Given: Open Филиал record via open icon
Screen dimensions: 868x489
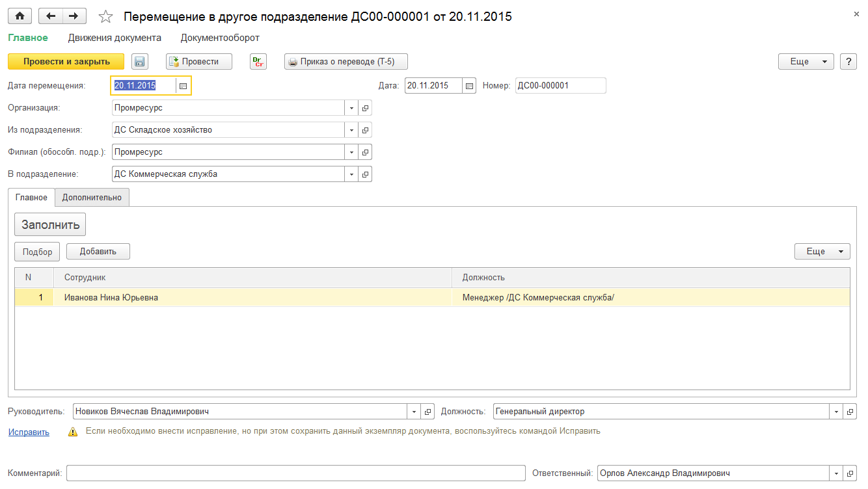Looking at the screenshot, I should [x=365, y=152].
